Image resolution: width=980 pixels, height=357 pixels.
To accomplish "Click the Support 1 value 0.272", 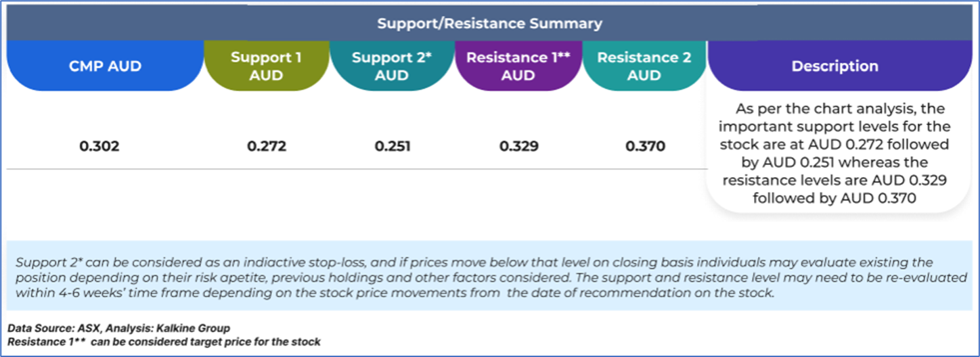I will pyautogui.click(x=267, y=146).
